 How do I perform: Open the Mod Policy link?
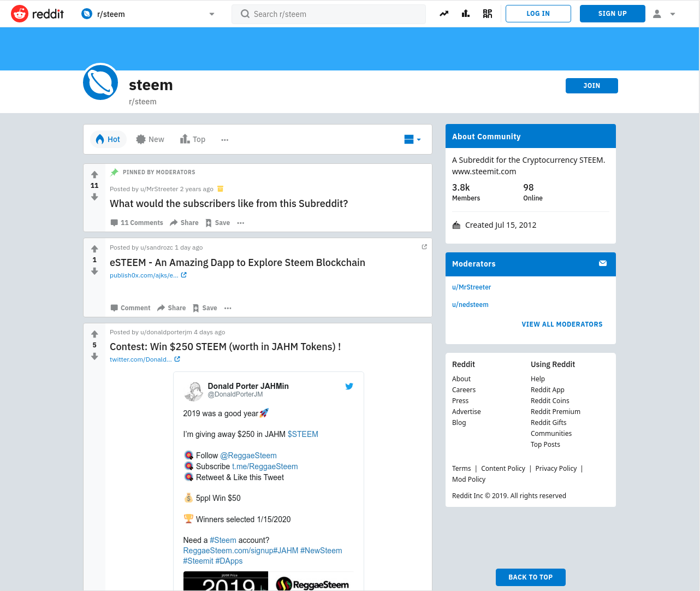(468, 480)
